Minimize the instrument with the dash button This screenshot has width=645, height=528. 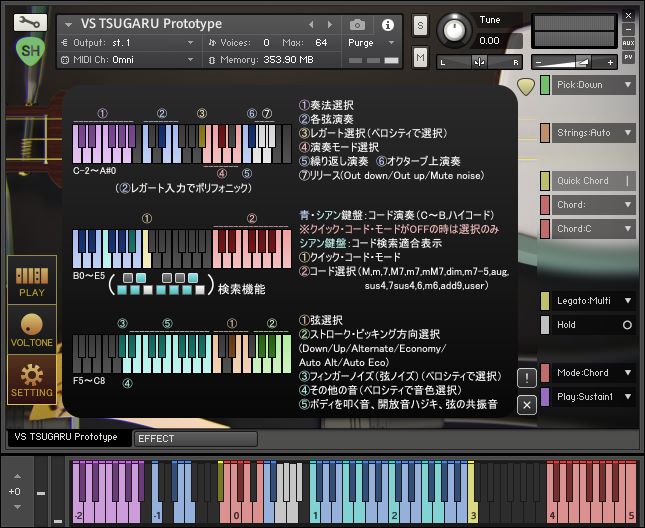628,30
